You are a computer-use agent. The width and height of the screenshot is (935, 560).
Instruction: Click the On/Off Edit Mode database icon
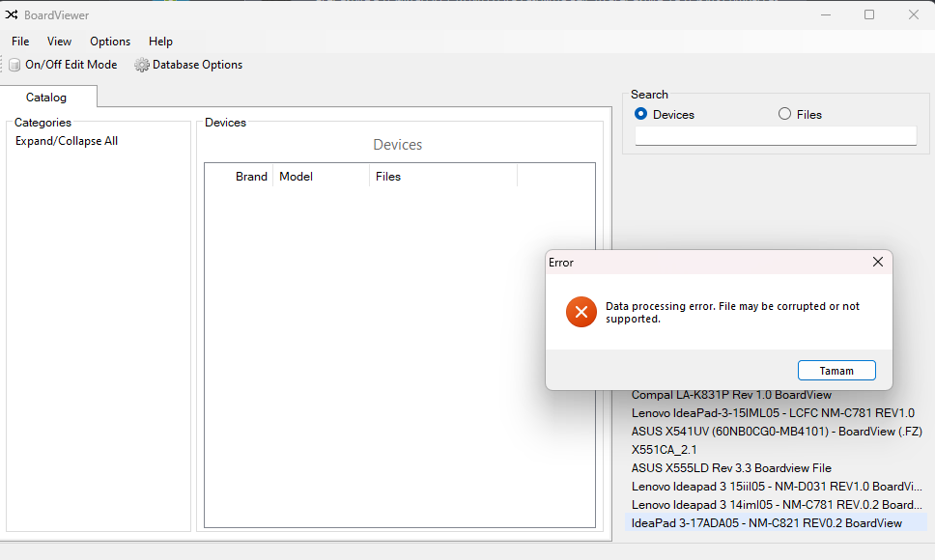(x=14, y=65)
